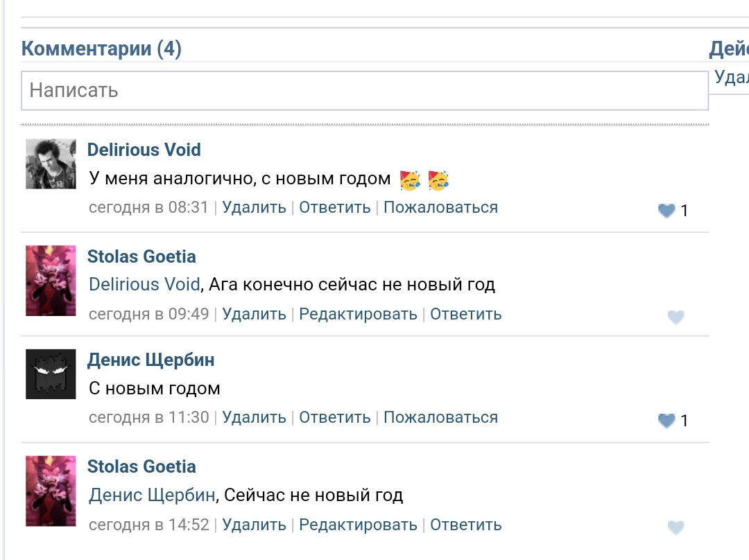Like Stolas Goetia's 14:52 comment heart

coord(675,528)
